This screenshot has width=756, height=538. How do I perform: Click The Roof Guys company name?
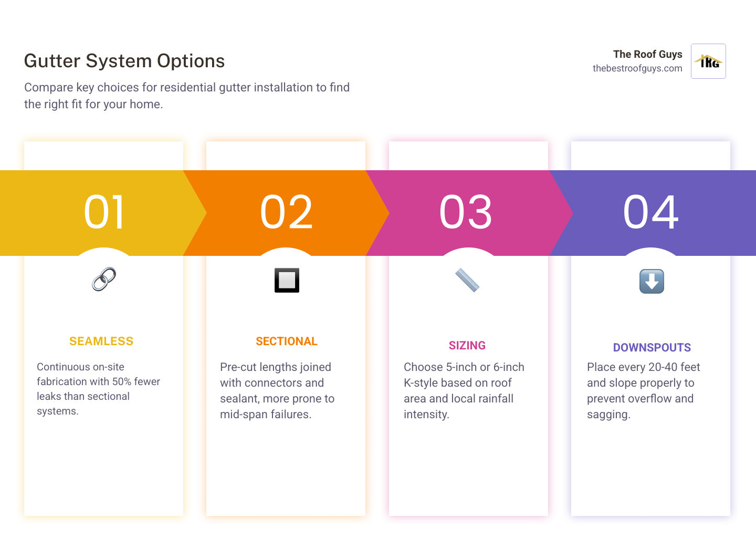tap(647, 54)
